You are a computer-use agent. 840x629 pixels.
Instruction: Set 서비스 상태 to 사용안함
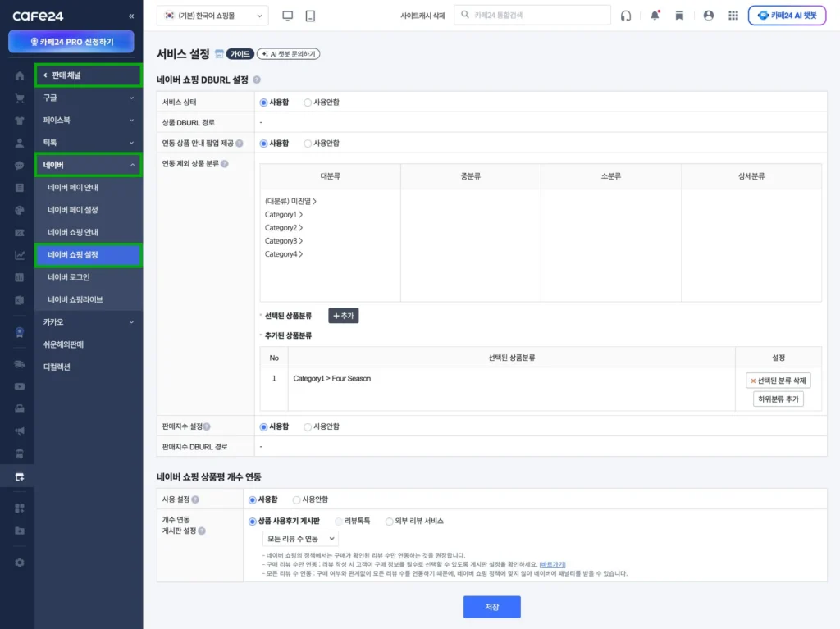point(308,103)
